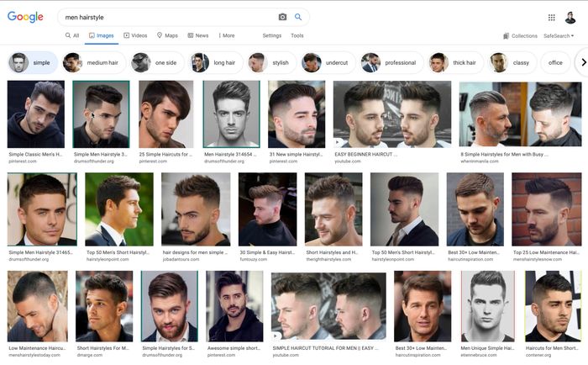Select the 'undercut' suggestion chip

click(328, 63)
